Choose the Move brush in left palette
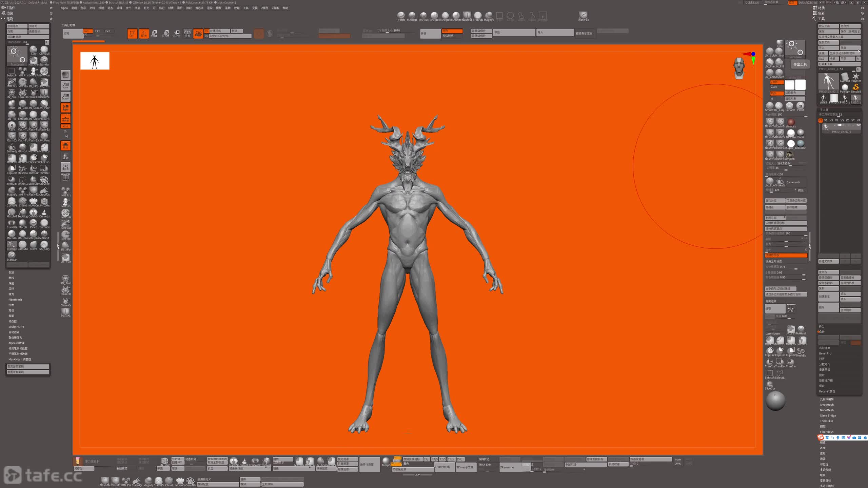 34,245
